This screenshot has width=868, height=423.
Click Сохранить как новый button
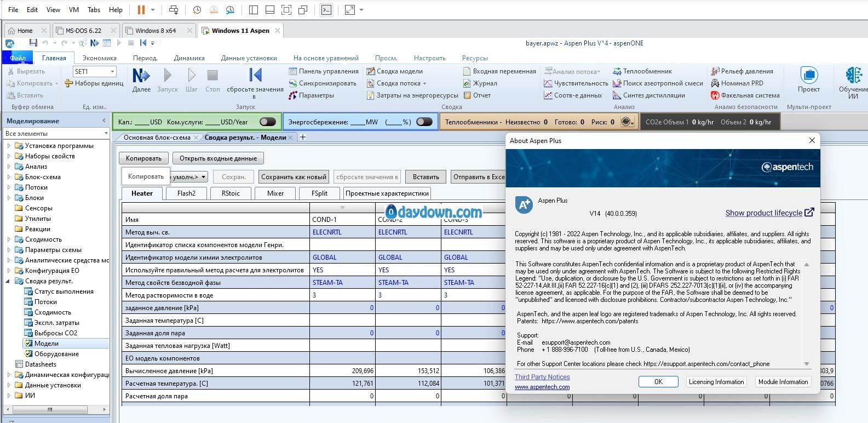pyautogui.click(x=294, y=177)
